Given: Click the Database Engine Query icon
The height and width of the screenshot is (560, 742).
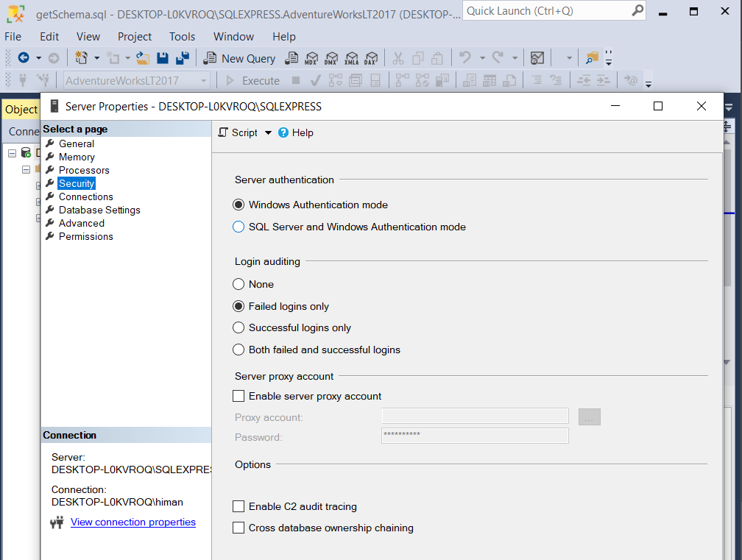Looking at the screenshot, I should point(291,58).
